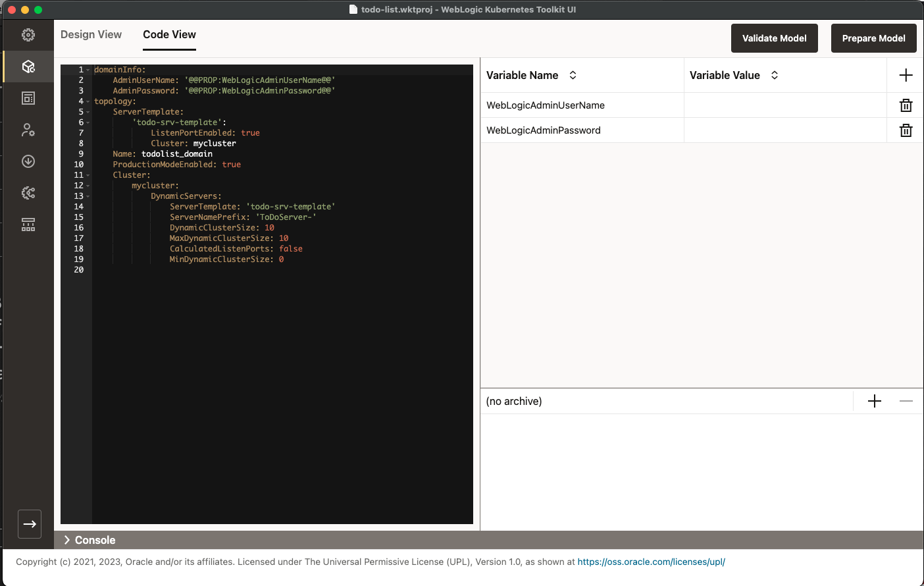Open the user settings icon in sidebar

click(28, 130)
